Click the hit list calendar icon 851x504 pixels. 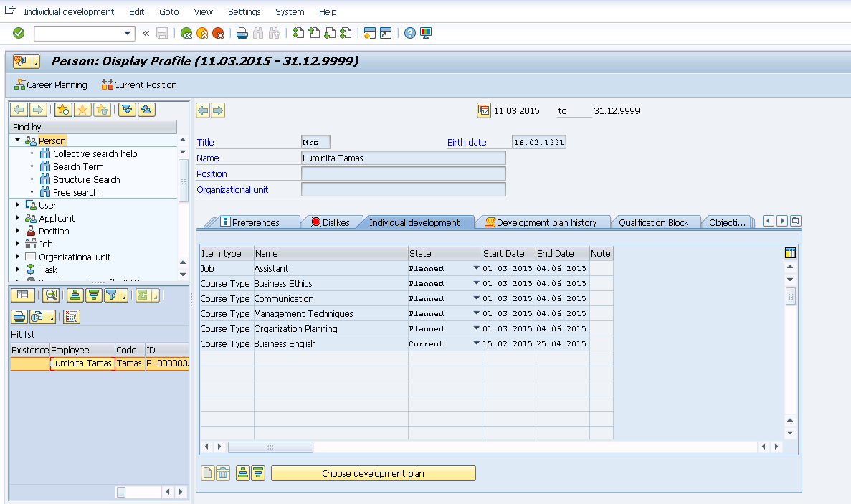71,317
